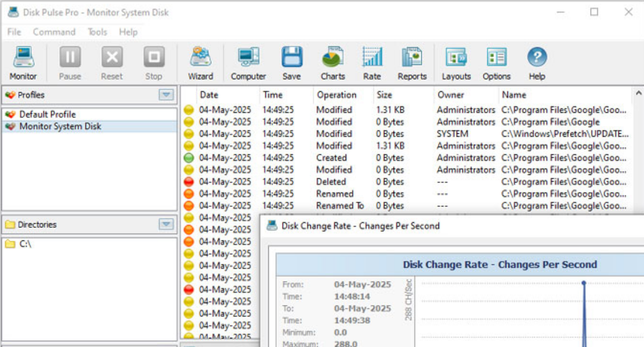Screen dimensions: 644x347
Task: Open the Layouts manager
Action: [x=456, y=62]
